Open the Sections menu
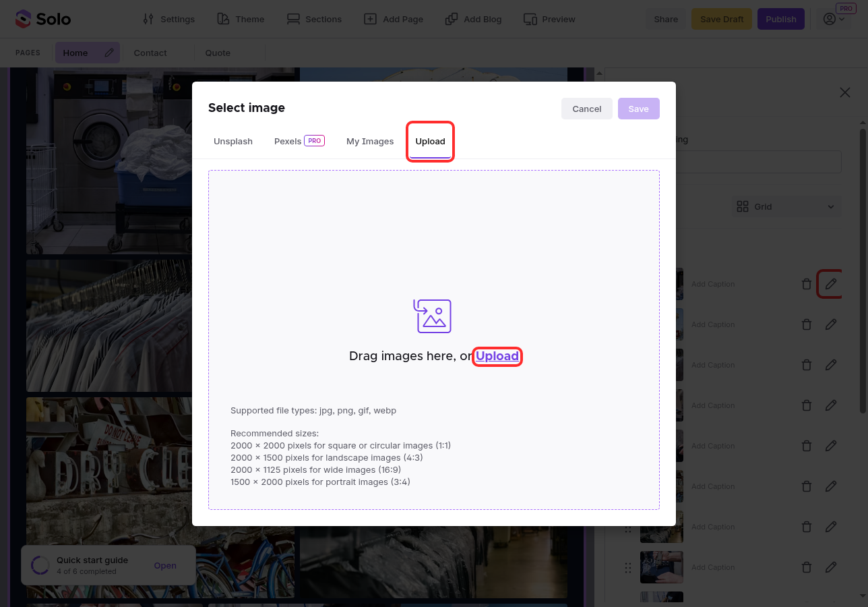Viewport: 868px width, 607px height. tap(314, 19)
